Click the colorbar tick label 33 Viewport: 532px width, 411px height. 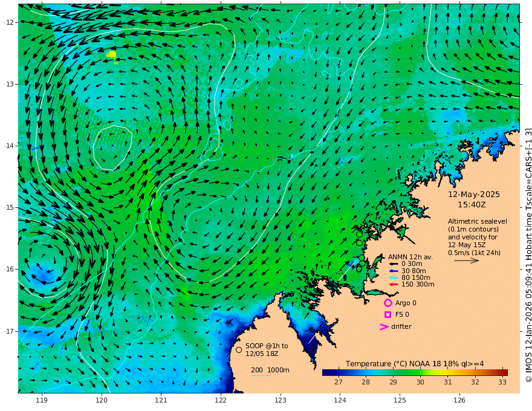[502, 382]
